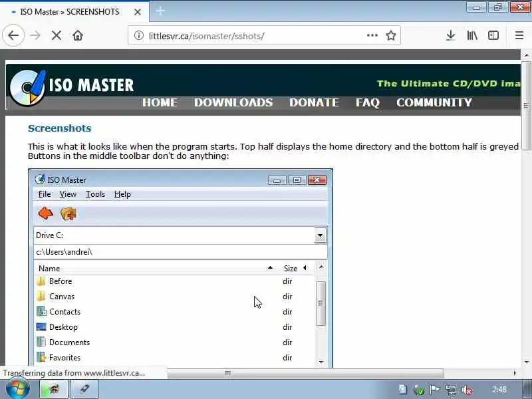This screenshot has width=532, height=399.
Task: Click the page vertical scrollbar thumb
Action: [526, 106]
